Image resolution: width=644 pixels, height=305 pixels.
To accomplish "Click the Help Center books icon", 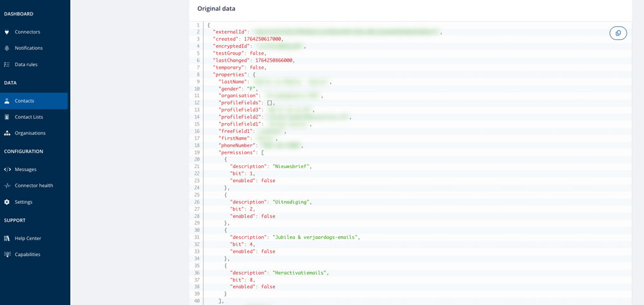I will click(x=6, y=239).
